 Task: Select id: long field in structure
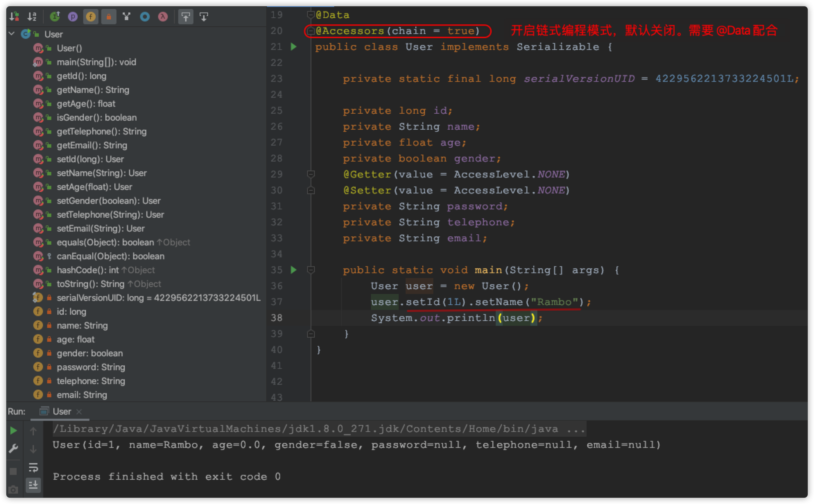click(71, 312)
